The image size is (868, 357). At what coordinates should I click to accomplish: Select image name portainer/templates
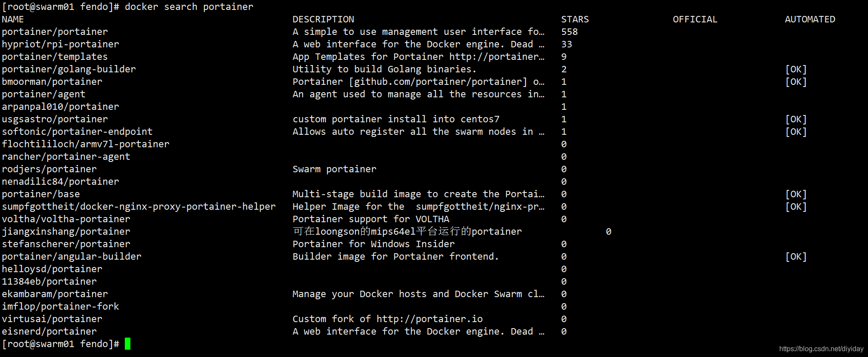pyautogui.click(x=55, y=57)
